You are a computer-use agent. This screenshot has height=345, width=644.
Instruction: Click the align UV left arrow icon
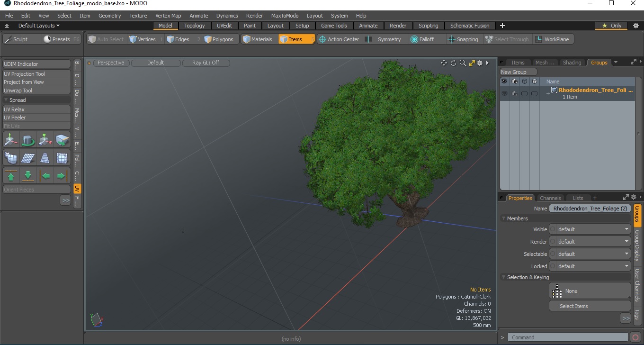[45, 176]
